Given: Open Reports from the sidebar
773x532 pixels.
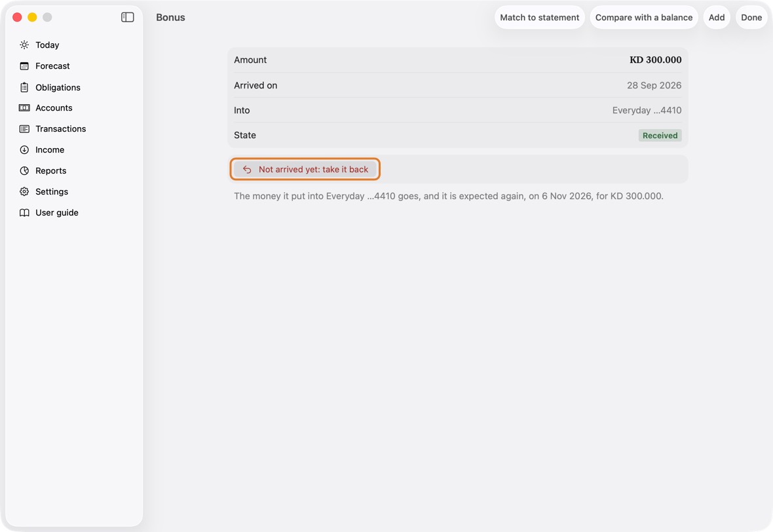Looking at the screenshot, I should pos(74,170).
